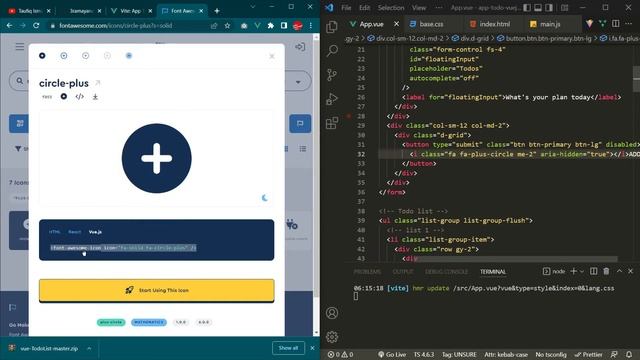Select the second icon style at modal top
Viewport: 640px width, 360px height.
pyautogui.click(x=64, y=56)
